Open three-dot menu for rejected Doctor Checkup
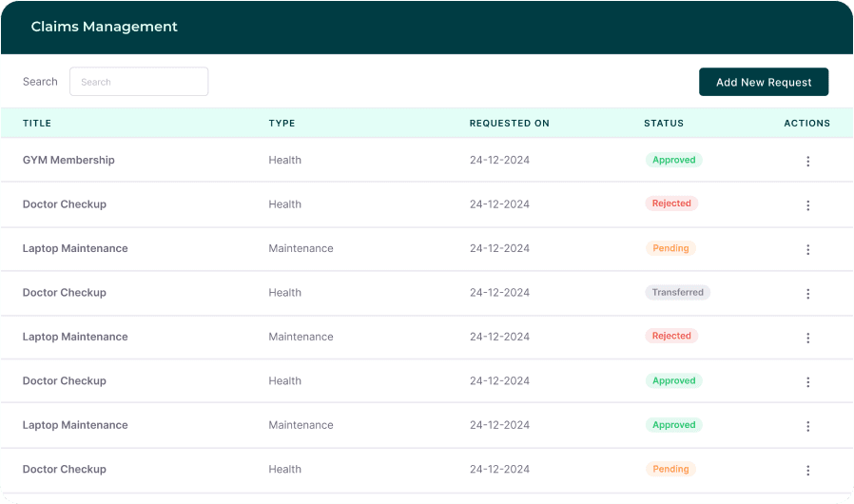Screen dimensions: 854x504 coord(807,205)
